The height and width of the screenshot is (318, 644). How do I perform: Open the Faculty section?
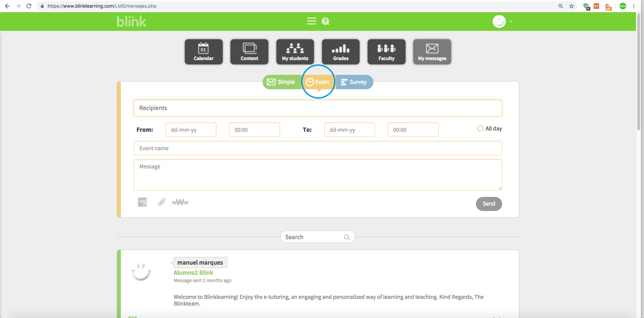click(386, 52)
